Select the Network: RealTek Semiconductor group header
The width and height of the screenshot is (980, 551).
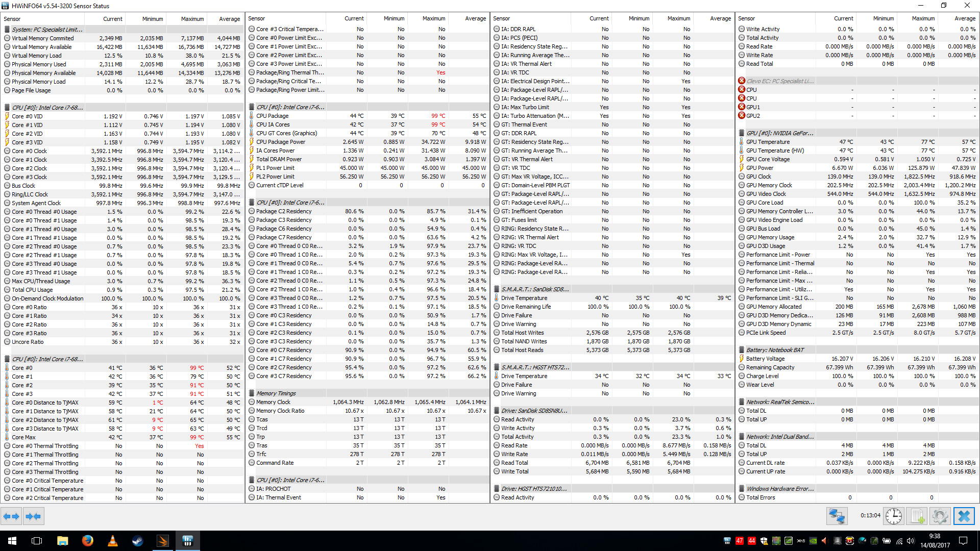click(857, 402)
